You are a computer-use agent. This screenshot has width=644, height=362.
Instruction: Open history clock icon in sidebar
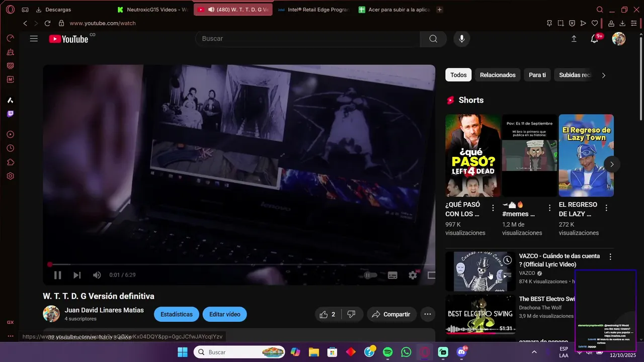point(10,148)
